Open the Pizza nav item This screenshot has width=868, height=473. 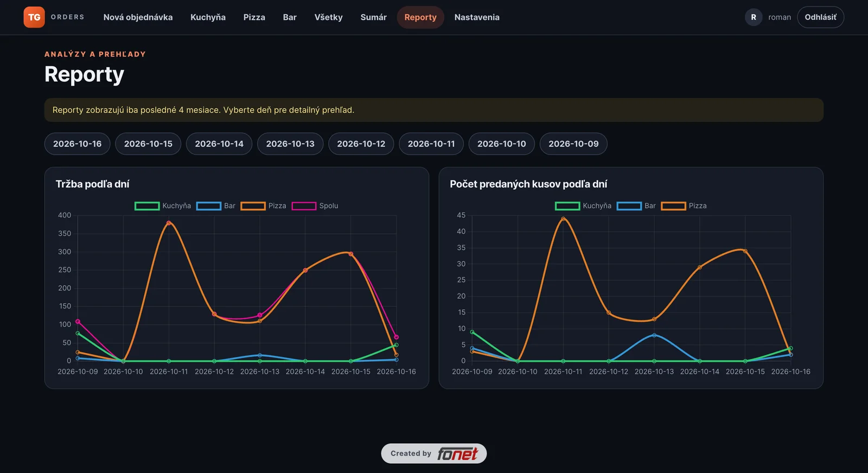coord(254,17)
